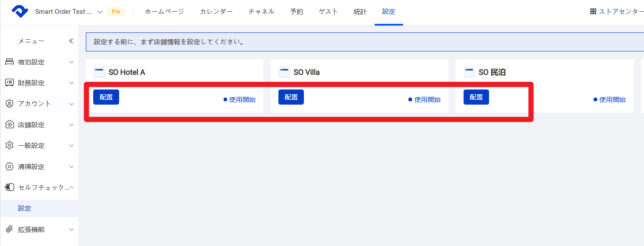The height and width of the screenshot is (246, 644).
Task: Open ストアセンター grid icon
Action: pos(593,12)
